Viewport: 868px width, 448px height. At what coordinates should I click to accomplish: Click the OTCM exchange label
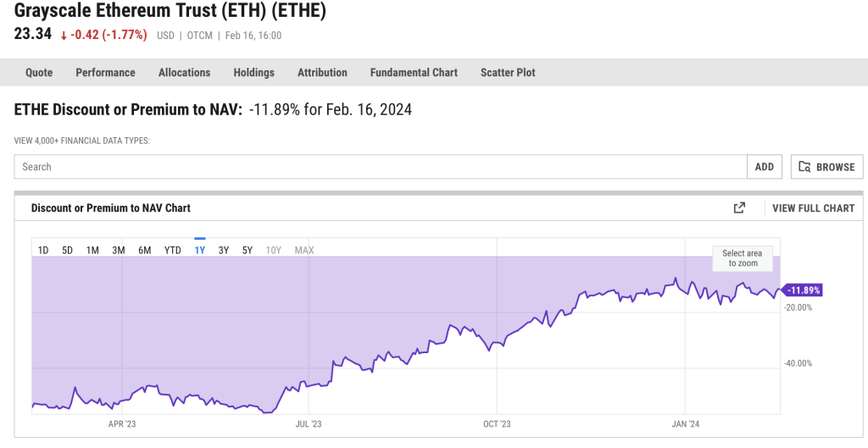point(199,36)
